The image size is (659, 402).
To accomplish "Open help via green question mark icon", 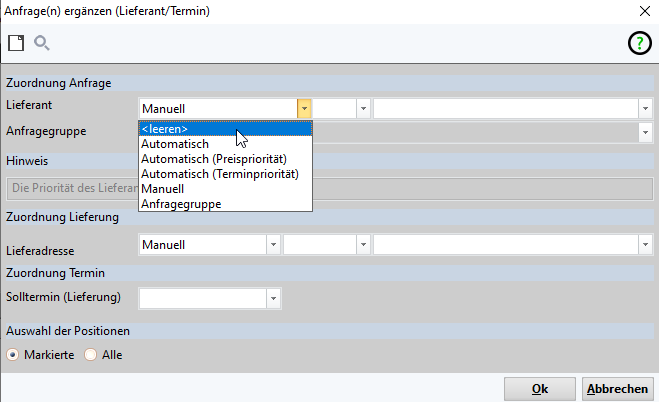I will (x=638, y=43).
